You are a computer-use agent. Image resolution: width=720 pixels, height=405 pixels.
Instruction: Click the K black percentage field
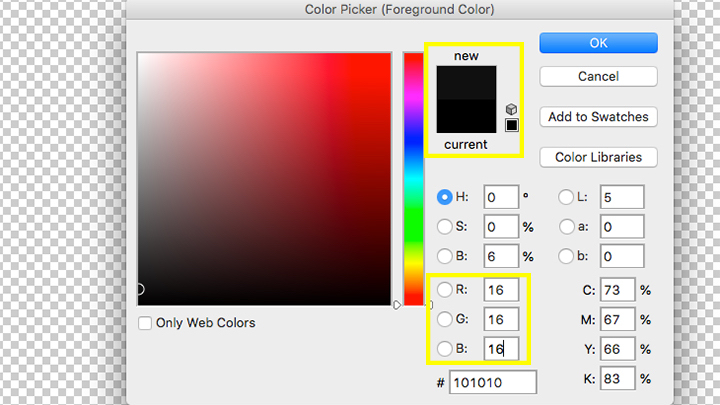616,379
